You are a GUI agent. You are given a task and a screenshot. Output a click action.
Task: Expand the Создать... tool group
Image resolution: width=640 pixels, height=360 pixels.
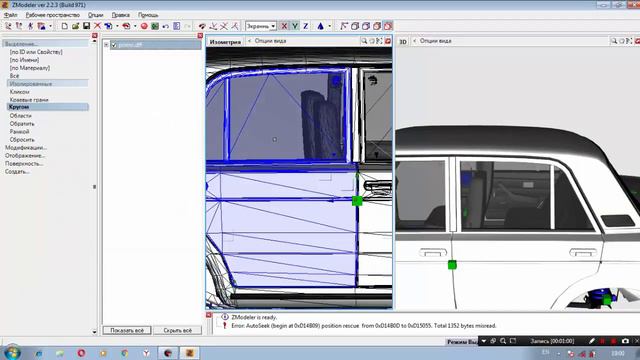(17, 172)
